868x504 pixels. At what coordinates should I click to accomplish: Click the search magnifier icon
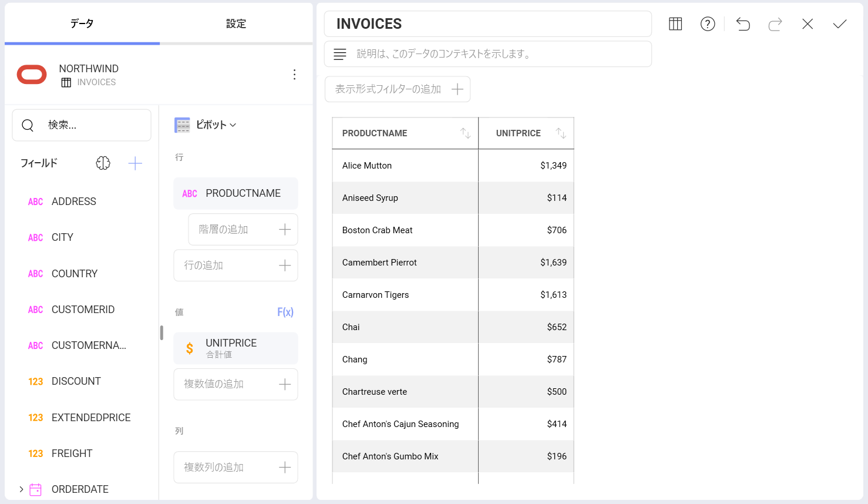point(28,125)
